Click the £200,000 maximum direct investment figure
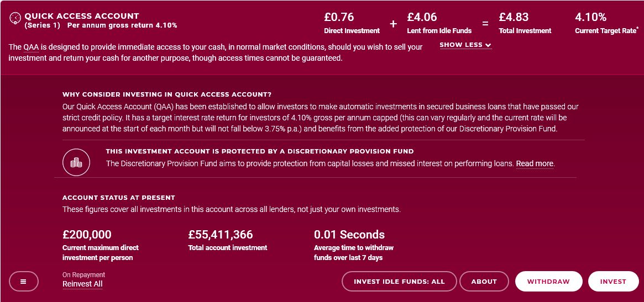 click(x=87, y=235)
